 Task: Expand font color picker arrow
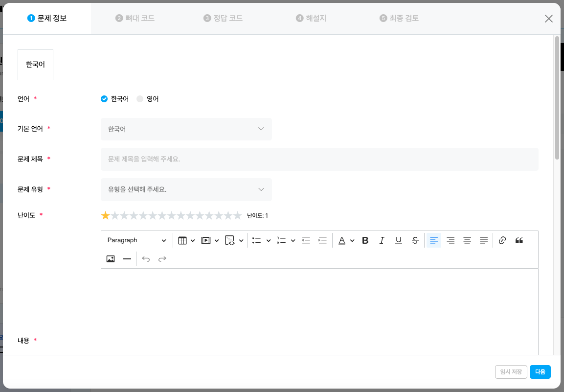tap(352, 240)
